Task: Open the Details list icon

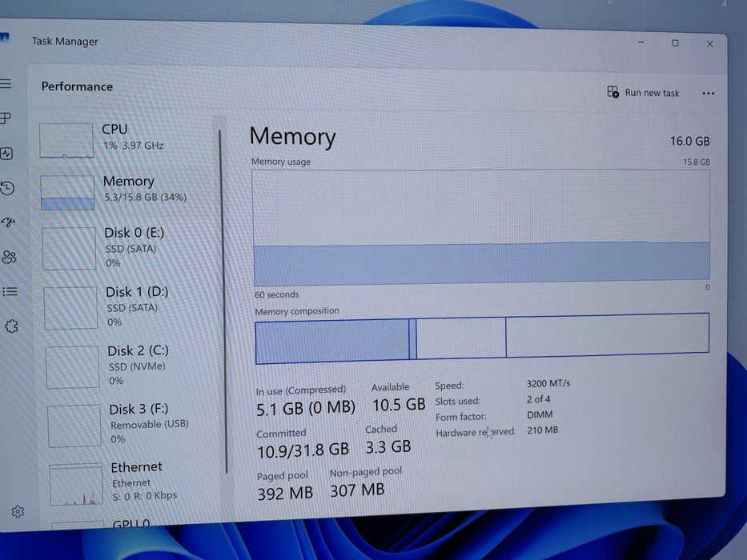Action: point(10,291)
